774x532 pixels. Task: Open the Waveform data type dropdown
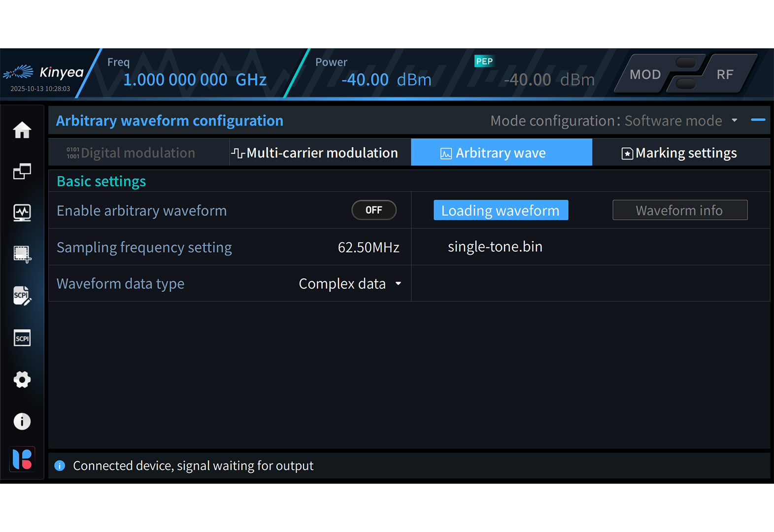pos(350,284)
